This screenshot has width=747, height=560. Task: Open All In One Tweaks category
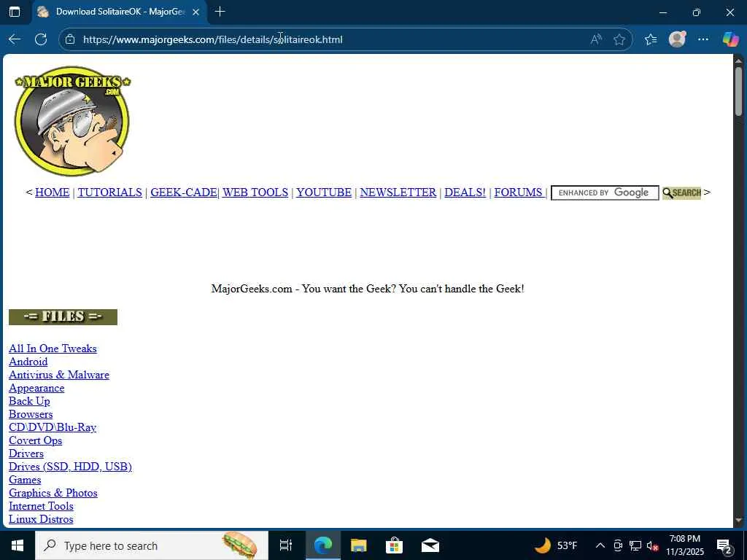pyautogui.click(x=53, y=349)
